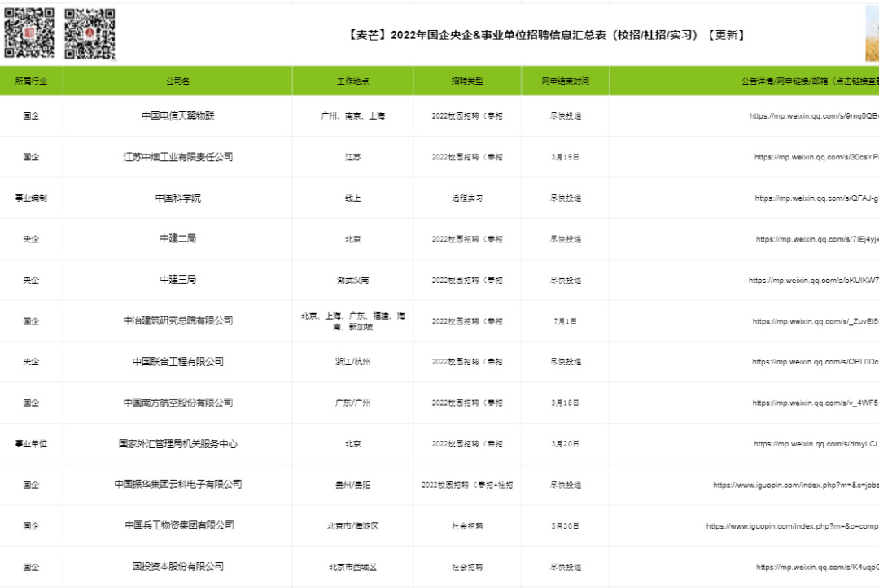
Task: Select the location cell 浙江/杭州
Action: [352, 362]
